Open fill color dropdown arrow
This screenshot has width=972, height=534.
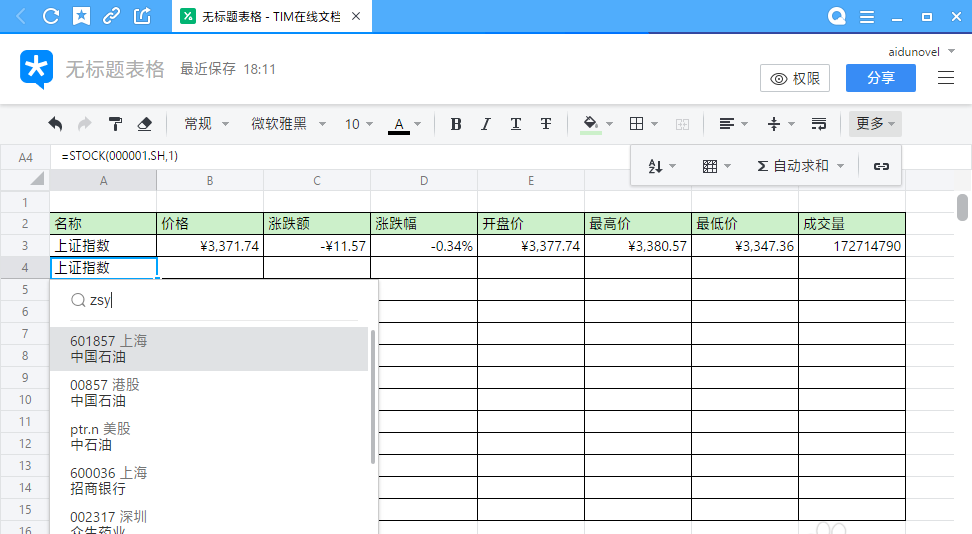[x=609, y=124]
